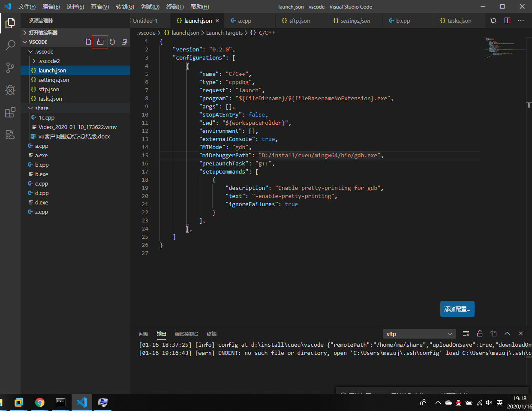532x411 pixels.
Task: Open the SFTP explorer icon in activity bar
Action: pos(10,135)
